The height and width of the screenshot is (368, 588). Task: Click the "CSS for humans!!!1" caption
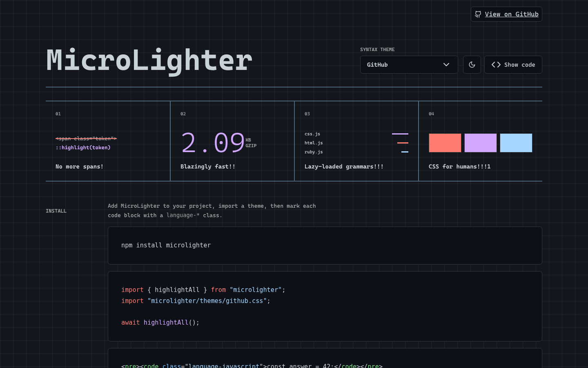point(460,166)
